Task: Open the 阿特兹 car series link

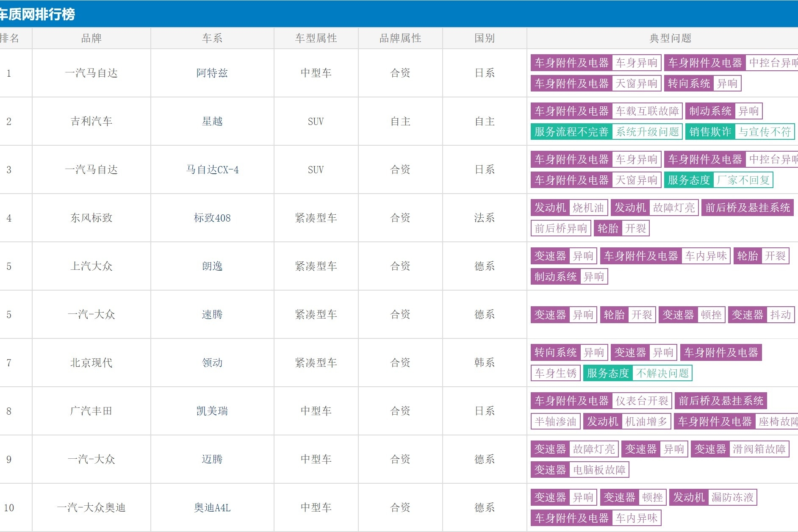Action: coord(212,73)
